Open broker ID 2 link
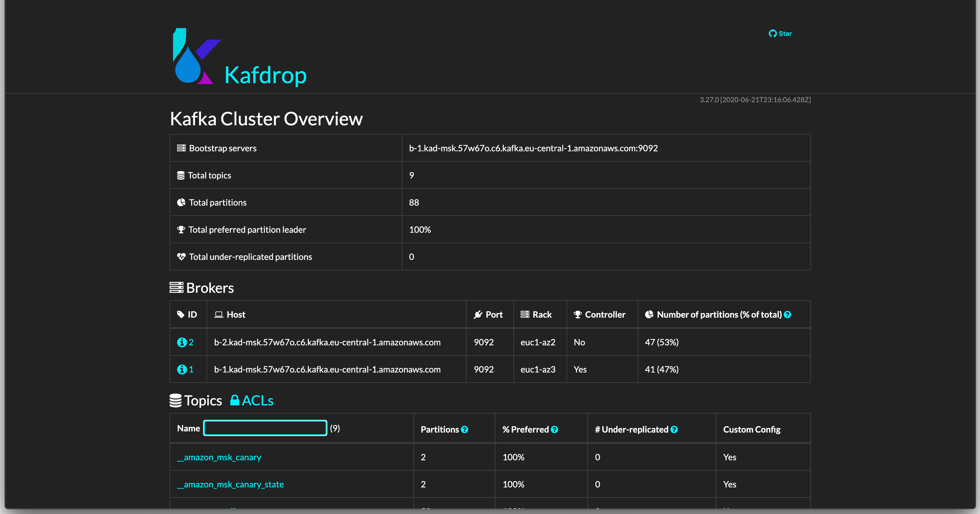The width and height of the screenshot is (980, 514). tap(191, 342)
